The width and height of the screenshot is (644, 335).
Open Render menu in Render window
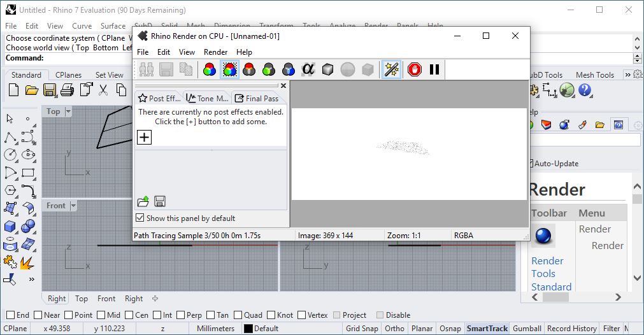[x=216, y=52]
